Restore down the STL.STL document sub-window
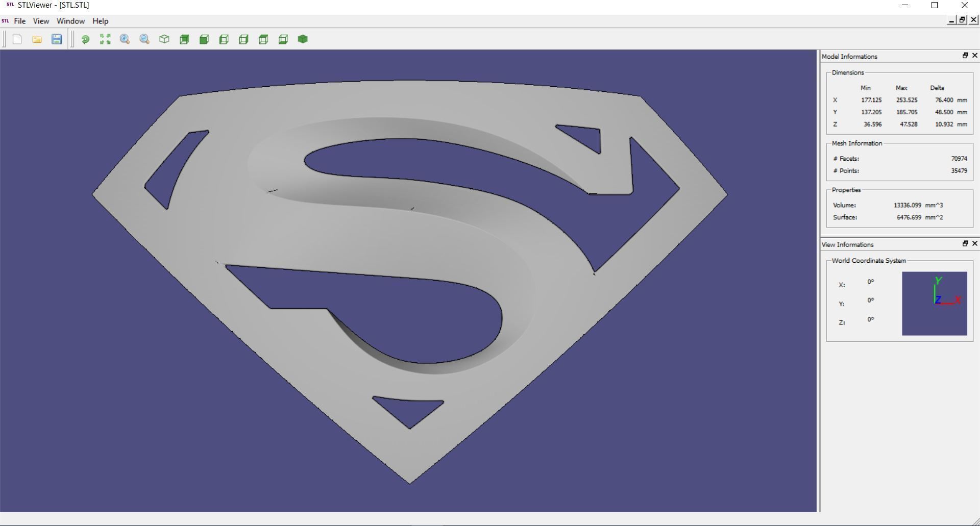This screenshot has height=526, width=980. (x=962, y=20)
